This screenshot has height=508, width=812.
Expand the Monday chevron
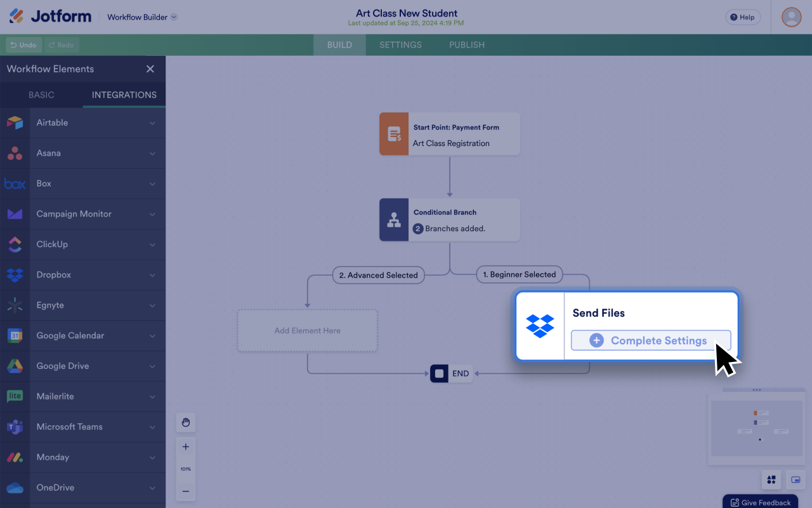152,458
